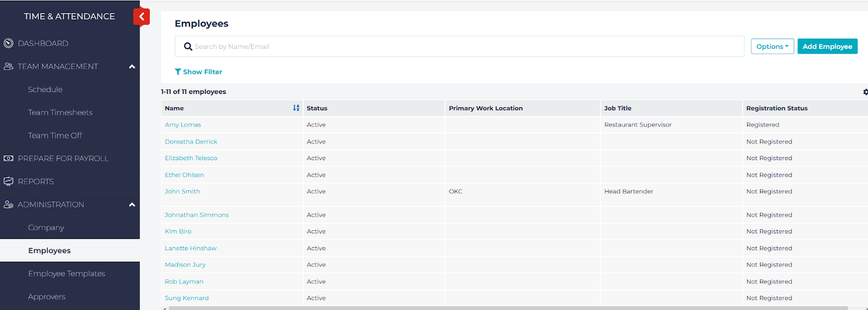The height and width of the screenshot is (310, 868).
Task: Go to Team Timesheets page
Action: [60, 112]
